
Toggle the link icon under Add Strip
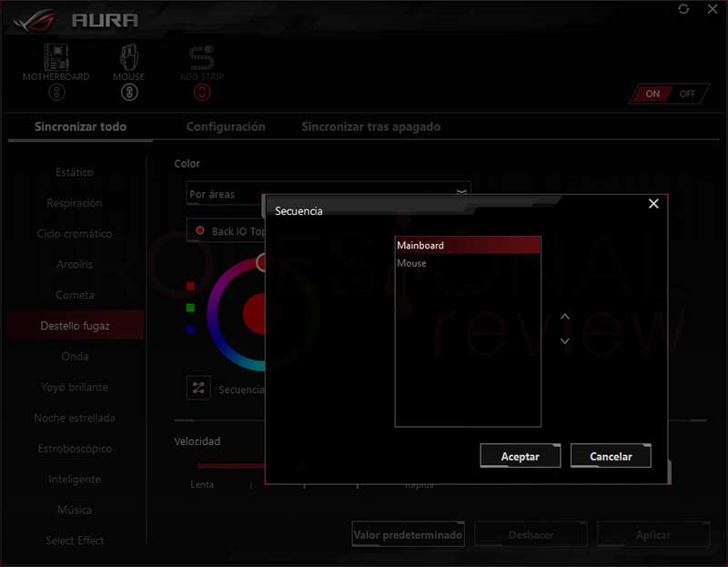(202, 93)
